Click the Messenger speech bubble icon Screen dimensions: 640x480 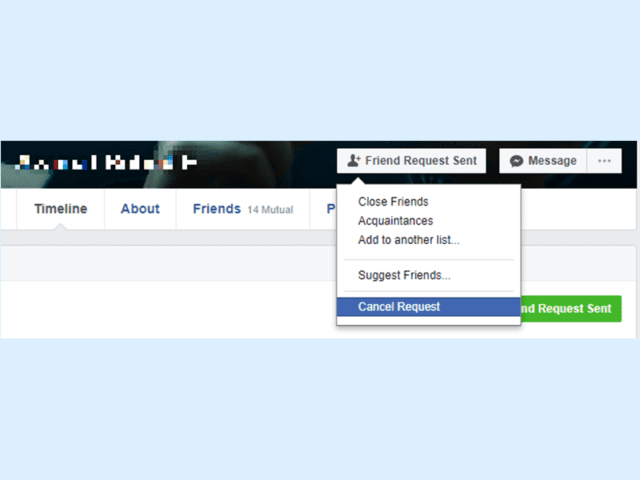click(516, 161)
